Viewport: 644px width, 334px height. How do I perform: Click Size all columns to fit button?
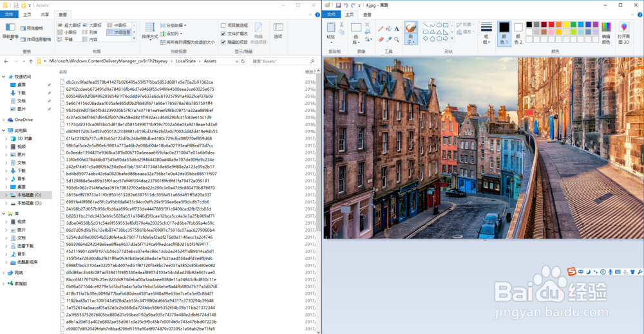pyautogui.click(x=187, y=42)
